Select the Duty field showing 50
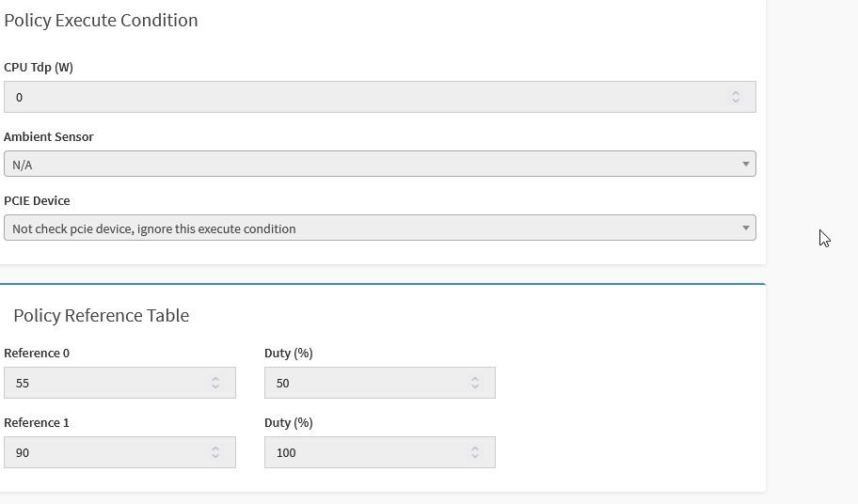The image size is (858, 504). click(380, 383)
